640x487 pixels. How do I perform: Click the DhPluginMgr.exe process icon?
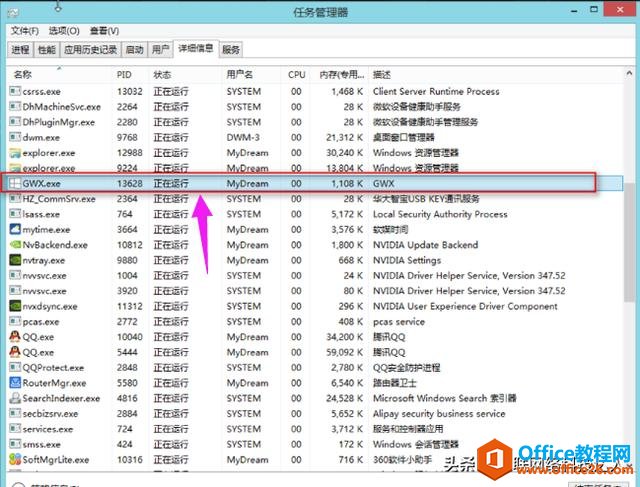click(15, 122)
